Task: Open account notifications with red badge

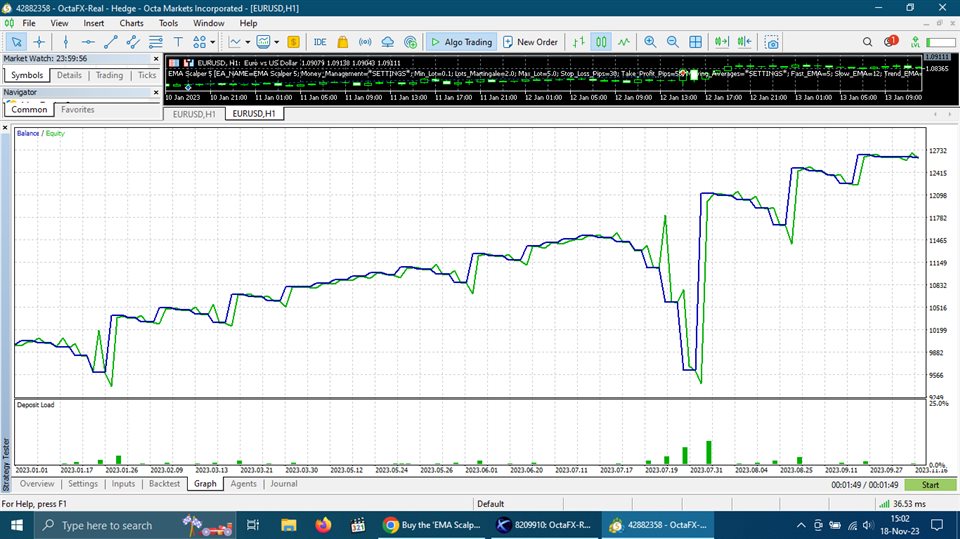Action: pyautogui.click(x=890, y=42)
